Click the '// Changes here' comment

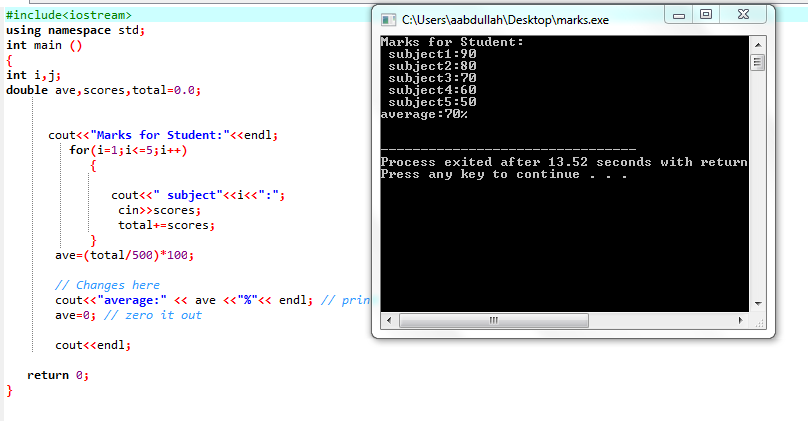107,285
